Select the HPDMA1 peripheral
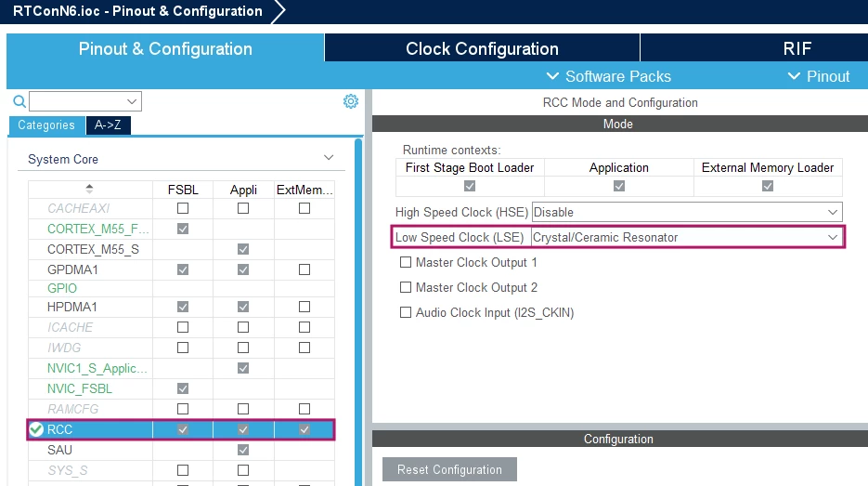The height and width of the screenshot is (486, 868). (72, 307)
